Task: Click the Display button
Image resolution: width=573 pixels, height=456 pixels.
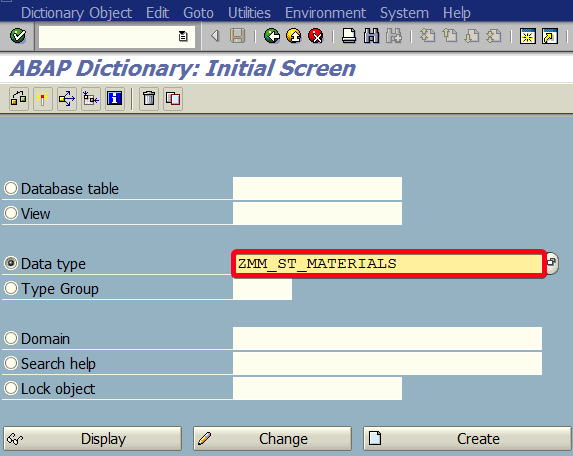Action: point(92,438)
